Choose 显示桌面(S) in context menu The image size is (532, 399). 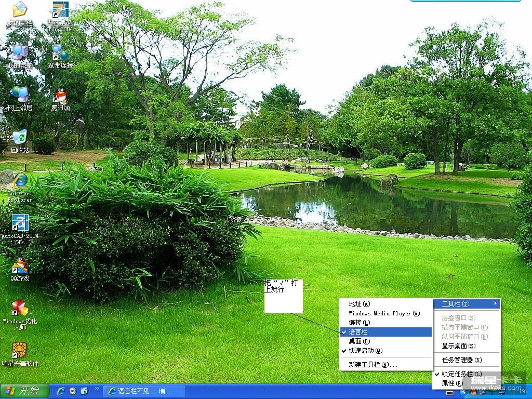467,346
